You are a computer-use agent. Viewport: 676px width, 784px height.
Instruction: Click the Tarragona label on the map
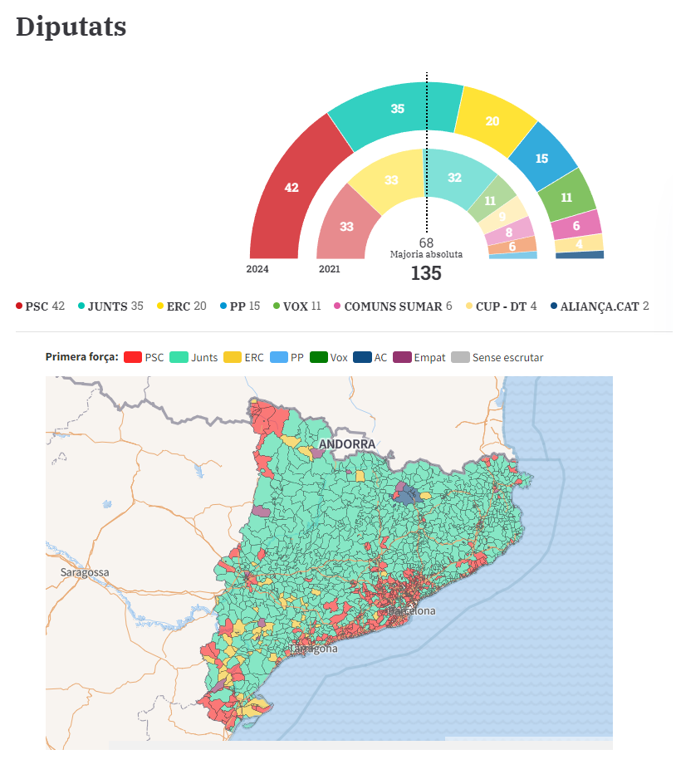(314, 649)
